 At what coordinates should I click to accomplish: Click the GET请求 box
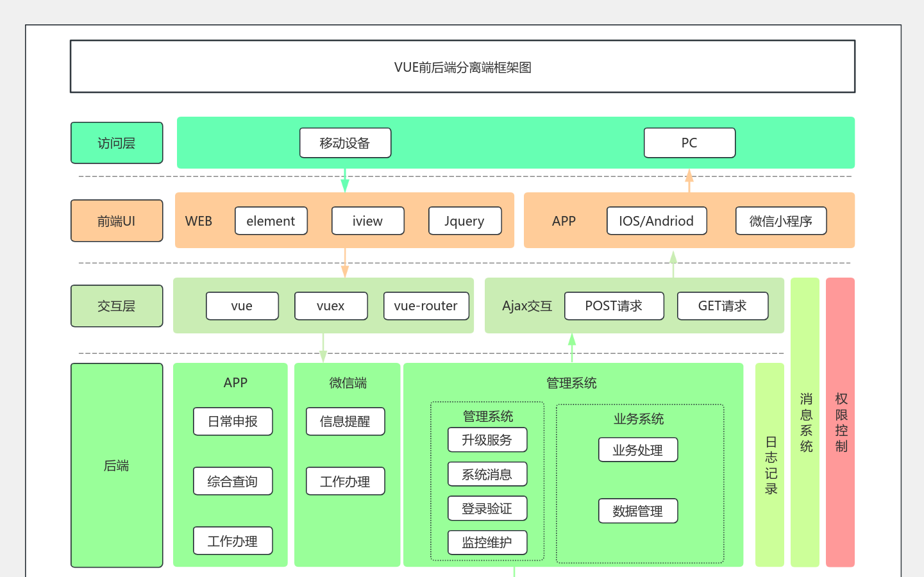(723, 306)
